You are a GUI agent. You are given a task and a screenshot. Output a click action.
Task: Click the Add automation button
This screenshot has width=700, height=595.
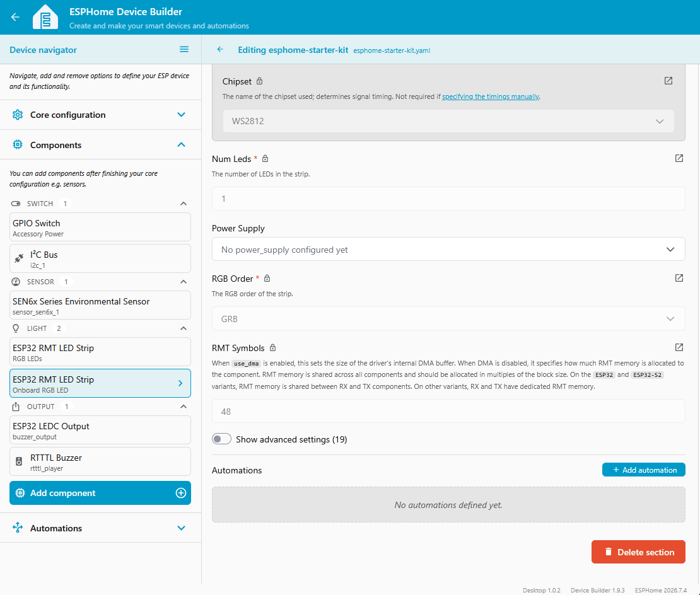pos(644,470)
